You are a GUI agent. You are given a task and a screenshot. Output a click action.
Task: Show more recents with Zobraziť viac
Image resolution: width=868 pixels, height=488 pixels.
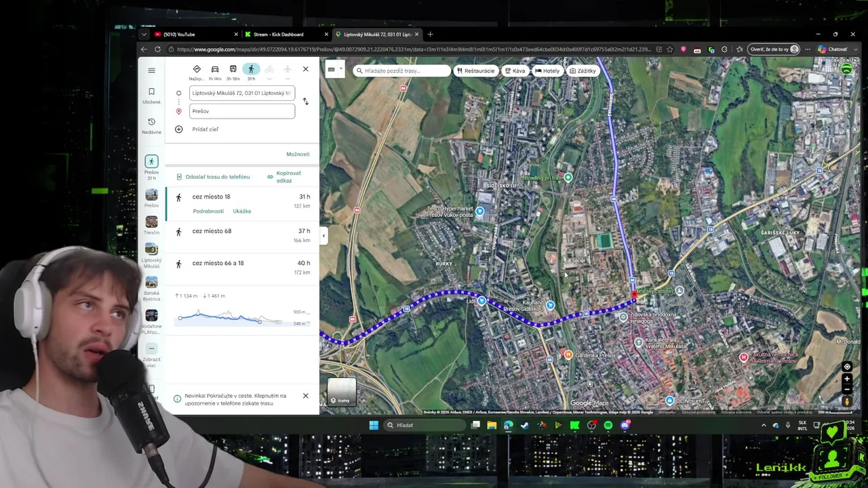click(151, 355)
